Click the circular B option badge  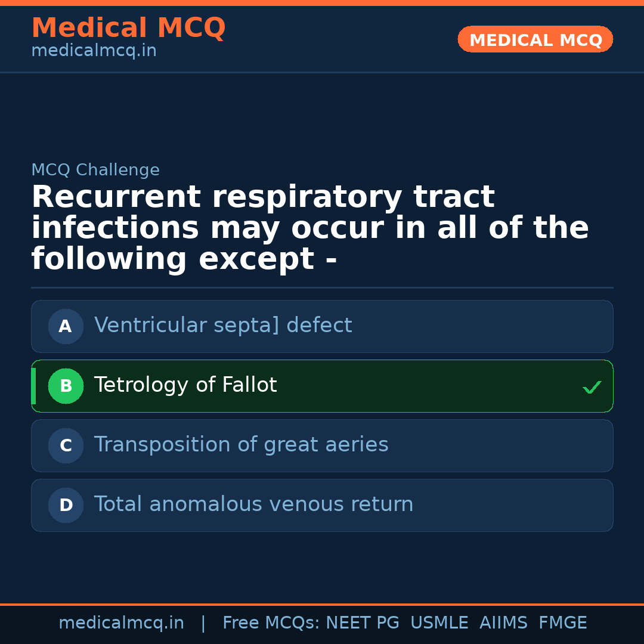(x=66, y=386)
